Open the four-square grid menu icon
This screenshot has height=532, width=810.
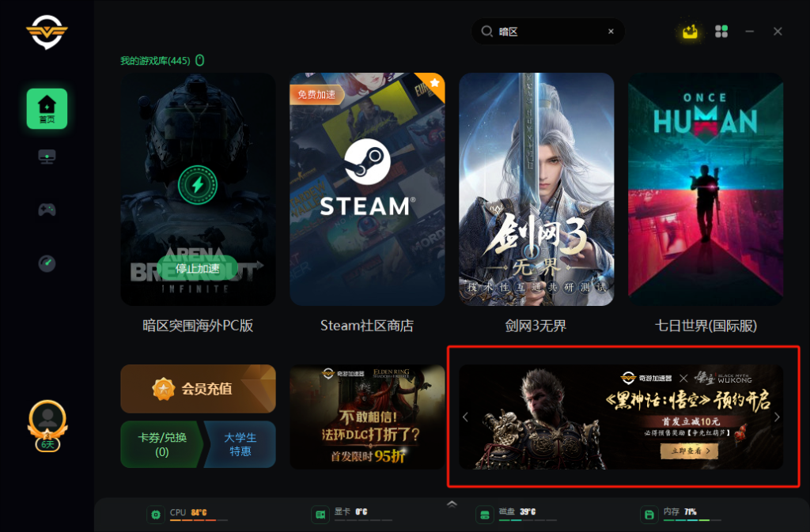pyautogui.click(x=721, y=32)
